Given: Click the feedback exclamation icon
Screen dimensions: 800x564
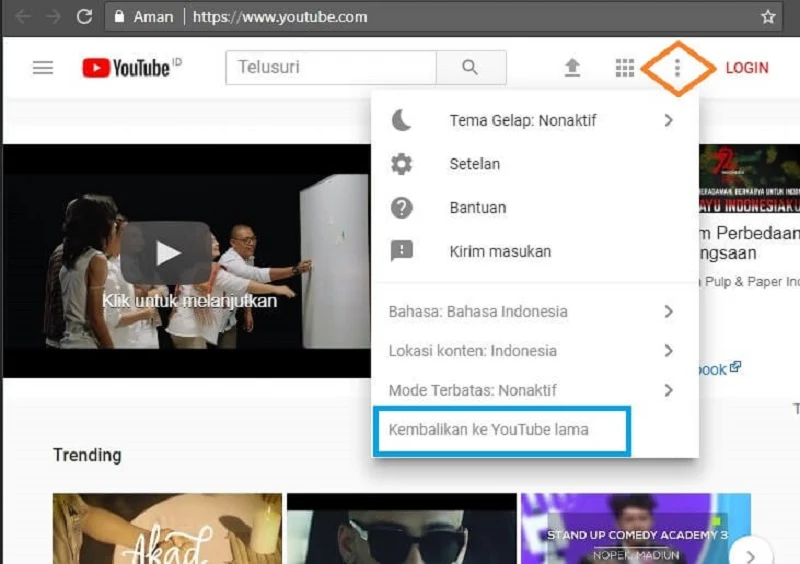Looking at the screenshot, I should (x=402, y=251).
